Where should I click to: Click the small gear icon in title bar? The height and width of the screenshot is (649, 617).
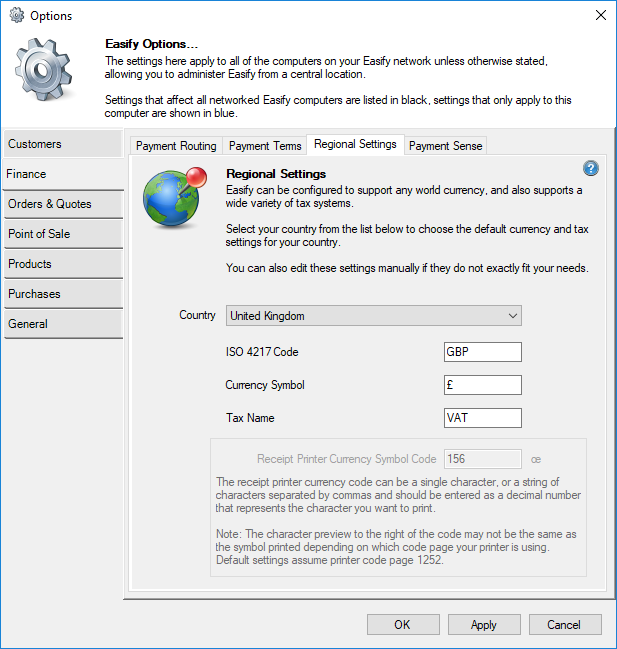pyautogui.click(x=16, y=15)
